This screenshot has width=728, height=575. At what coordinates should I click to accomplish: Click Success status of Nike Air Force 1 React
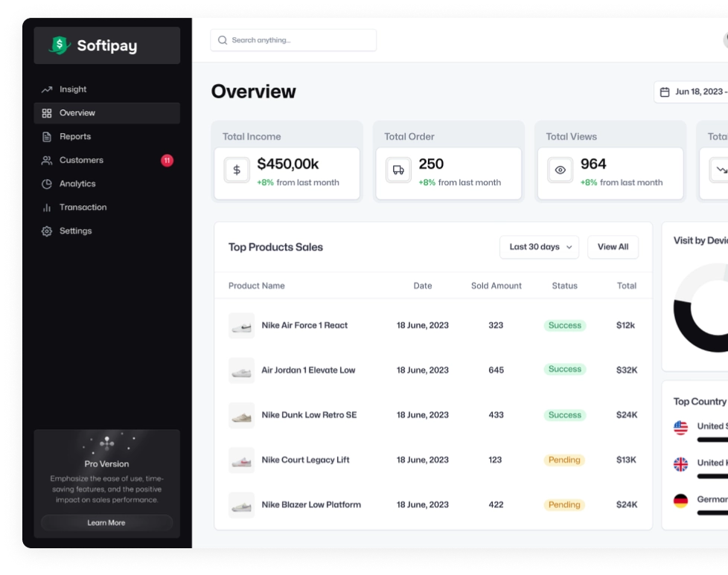click(x=564, y=325)
